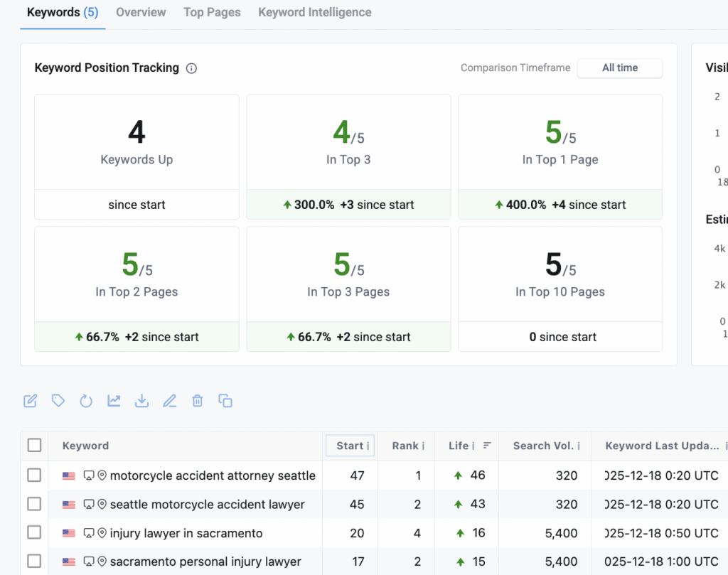Select the seattle motorcycle accident lawyer keyword
The image size is (728, 575).
pyautogui.click(x=34, y=504)
